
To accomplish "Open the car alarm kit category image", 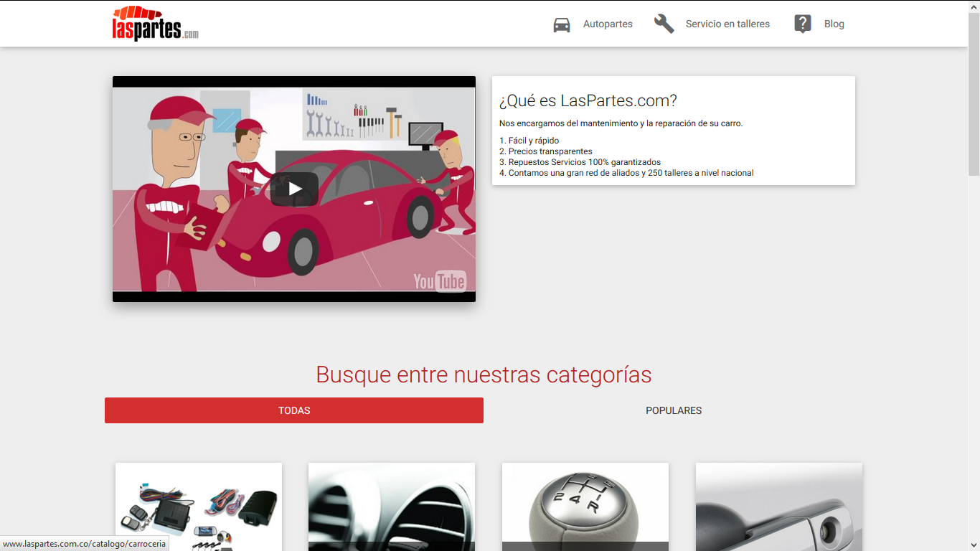I will (199, 506).
